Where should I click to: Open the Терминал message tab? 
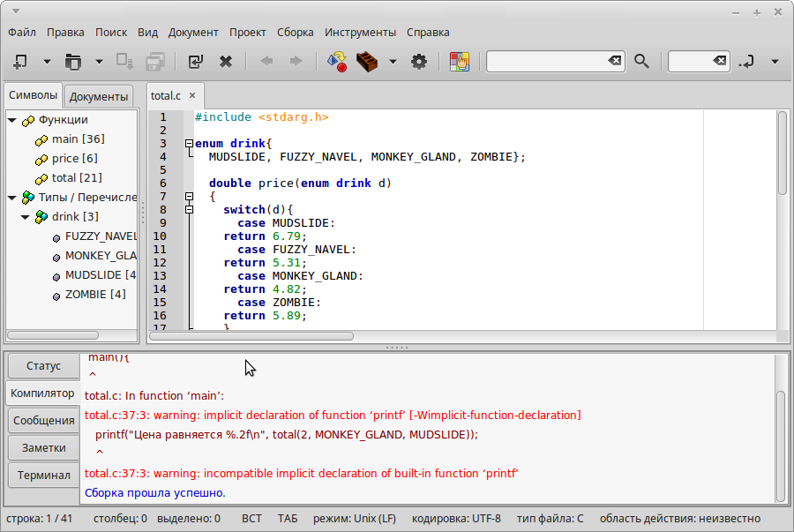click(43, 476)
